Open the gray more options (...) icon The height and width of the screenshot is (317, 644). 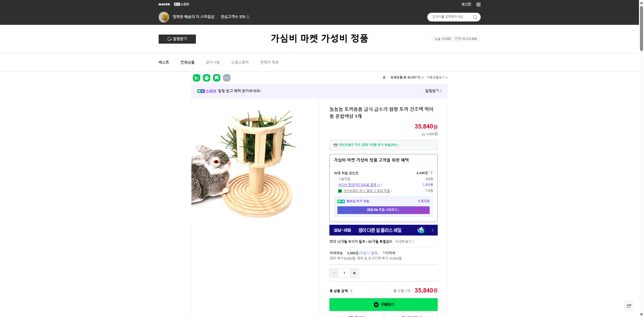coord(227,77)
